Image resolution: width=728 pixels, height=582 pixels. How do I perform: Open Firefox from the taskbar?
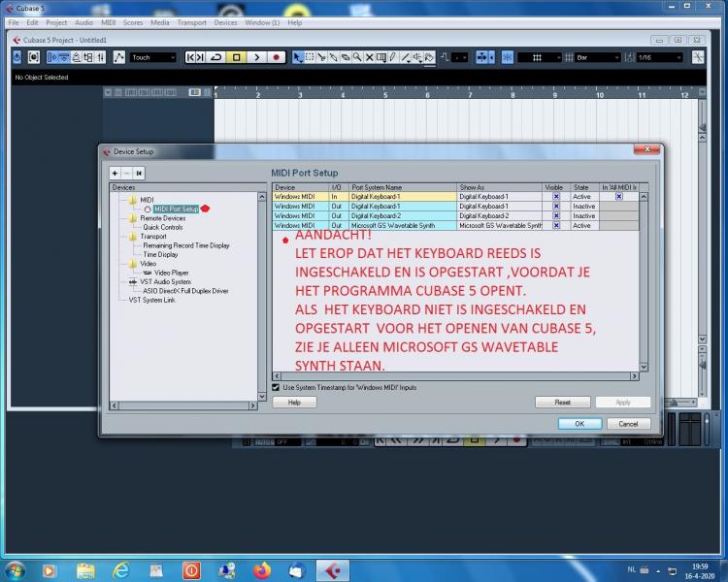click(x=262, y=570)
